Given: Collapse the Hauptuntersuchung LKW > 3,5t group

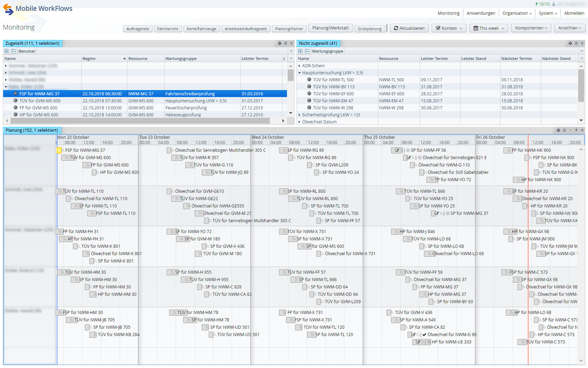Looking at the screenshot, I should pos(300,73).
